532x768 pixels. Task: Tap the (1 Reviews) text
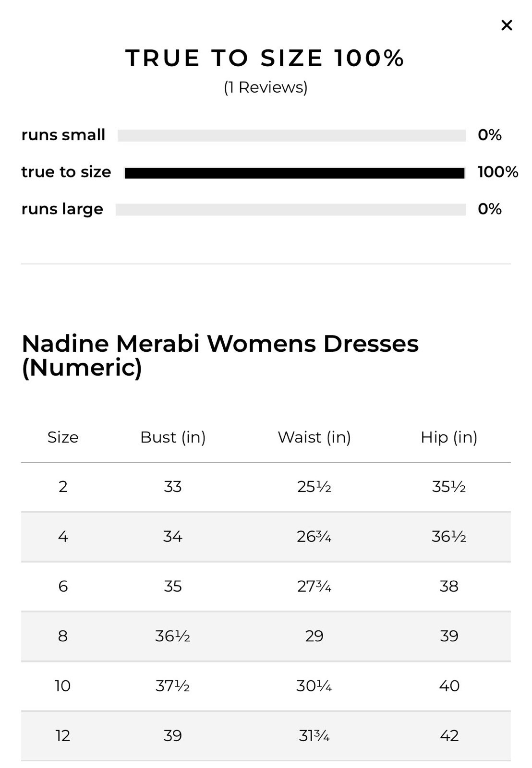coord(266,87)
